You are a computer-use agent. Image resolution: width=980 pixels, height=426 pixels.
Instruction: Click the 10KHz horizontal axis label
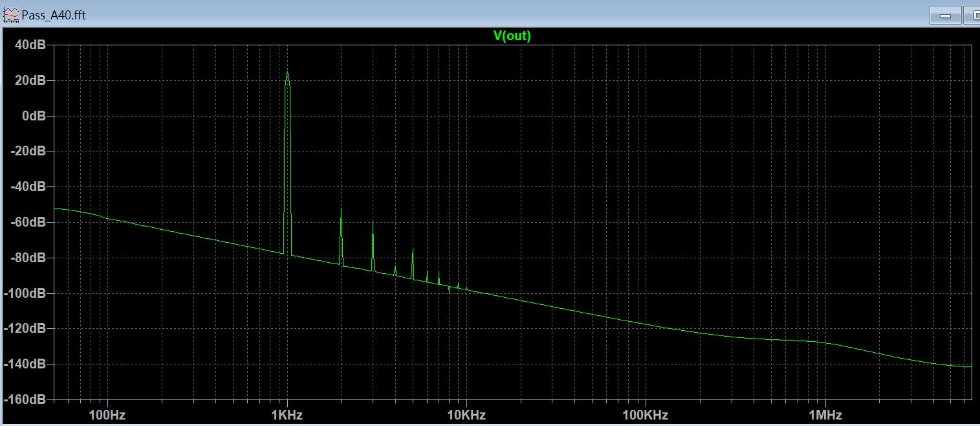pos(466,414)
